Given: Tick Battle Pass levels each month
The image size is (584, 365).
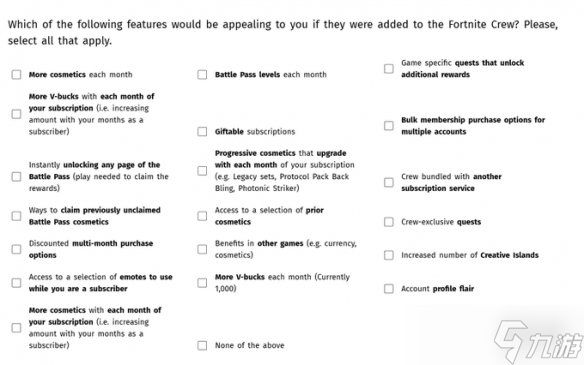Looking at the screenshot, I should coord(202,74).
